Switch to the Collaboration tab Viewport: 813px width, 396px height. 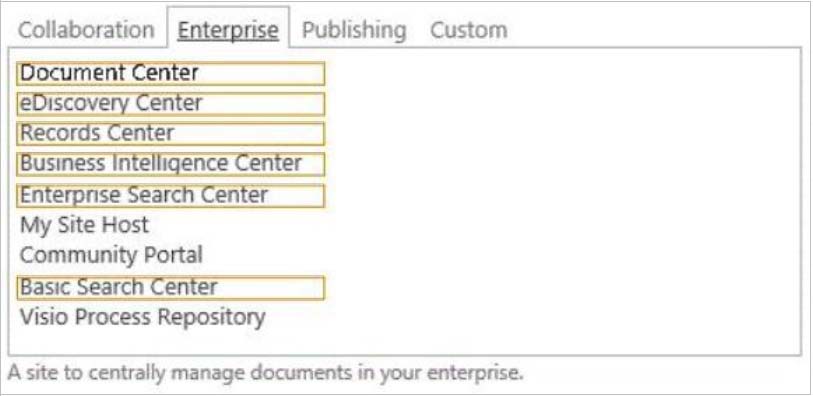coord(86,30)
